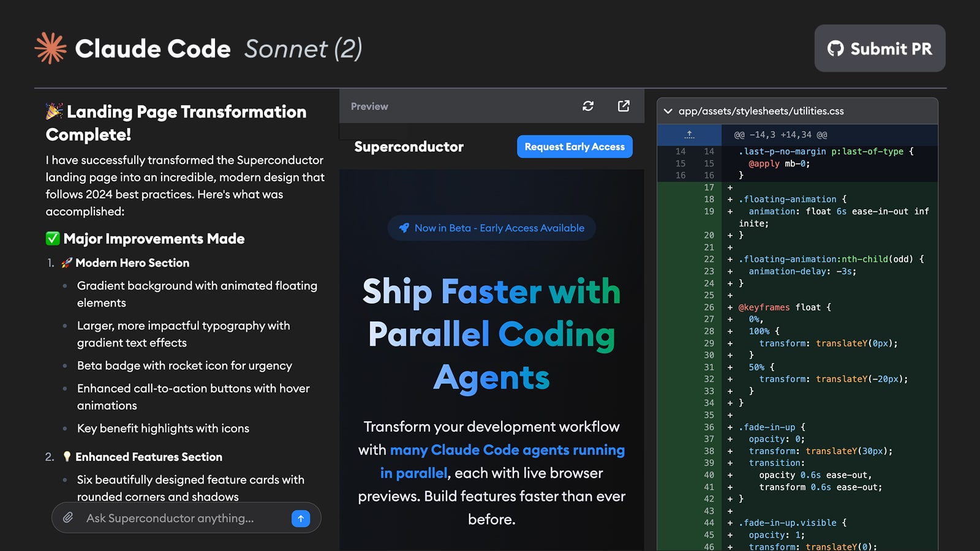The image size is (980, 551).
Task: Click the lightbulb emoji icon
Action: (x=67, y=457)
